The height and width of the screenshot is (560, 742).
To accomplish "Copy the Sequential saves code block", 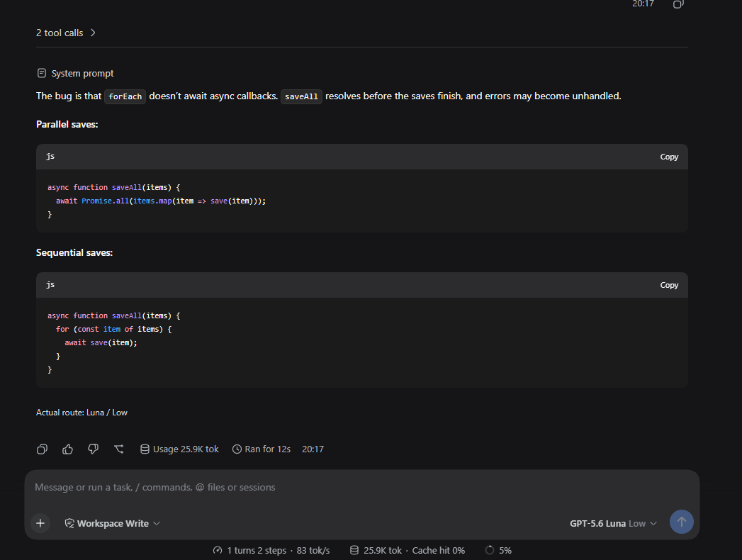I will 669,285.
